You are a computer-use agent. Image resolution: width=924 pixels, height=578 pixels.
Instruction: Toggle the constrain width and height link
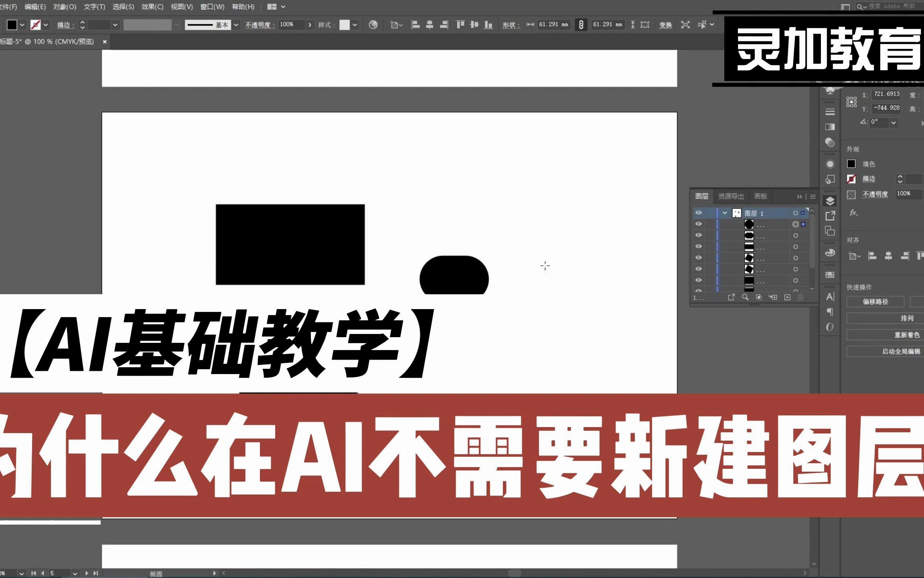coord(581,25)
